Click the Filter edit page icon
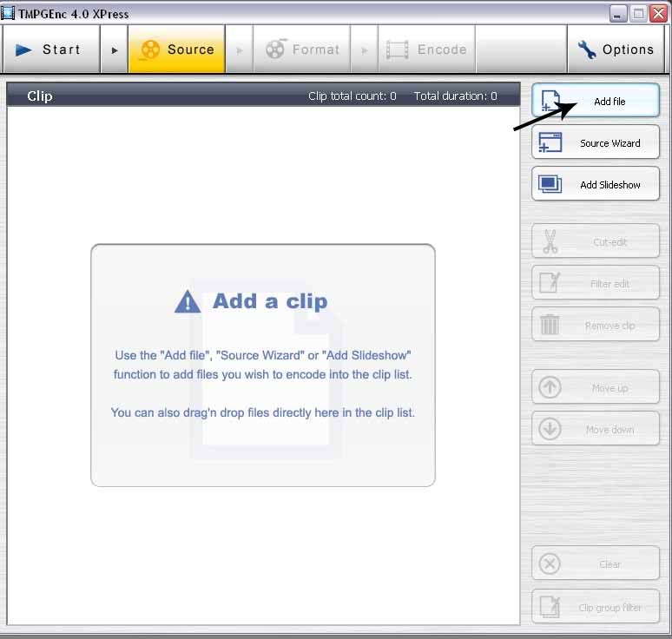 coord(550,282)
